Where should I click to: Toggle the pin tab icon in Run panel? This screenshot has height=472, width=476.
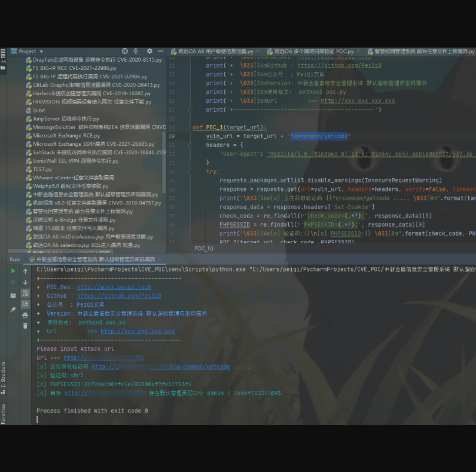coord(13,309)
